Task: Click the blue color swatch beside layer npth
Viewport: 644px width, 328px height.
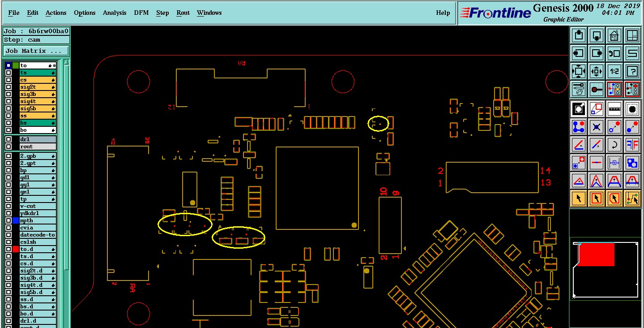Action: (x=16, y=220)
